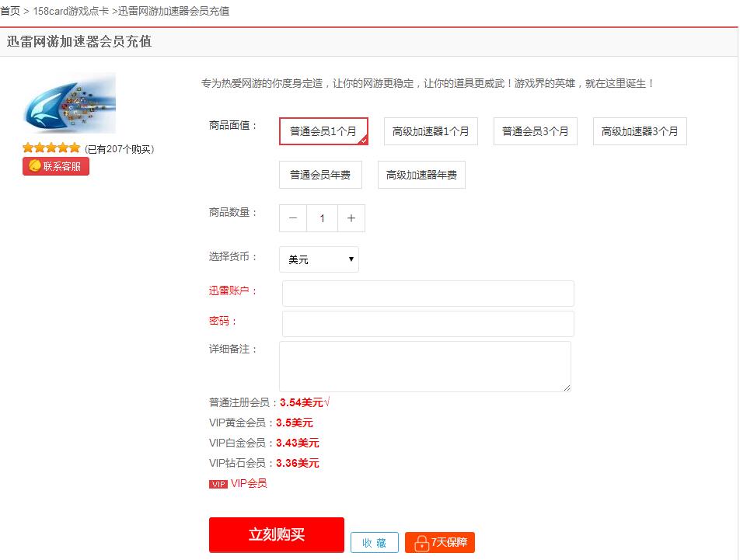Click the 迅雷网游加速器会员充值 breadcrumb text

pyautogui.click(x=173, y=11)
